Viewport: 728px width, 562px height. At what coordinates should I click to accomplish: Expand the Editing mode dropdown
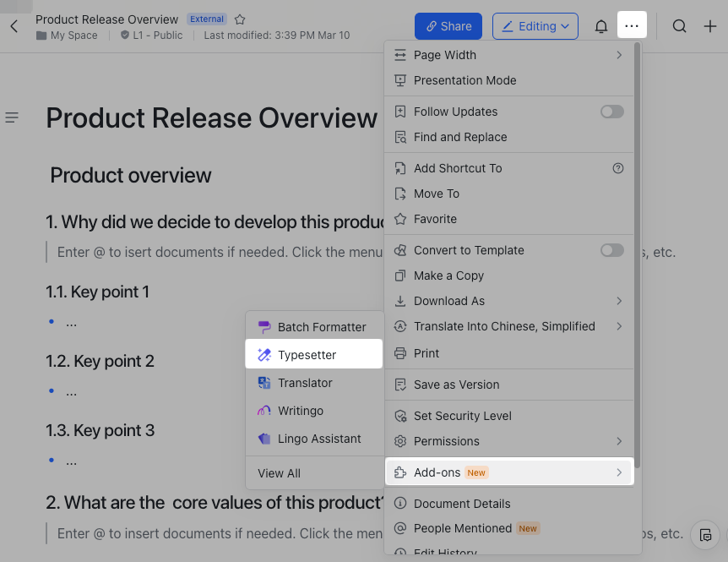pos(535,26)
